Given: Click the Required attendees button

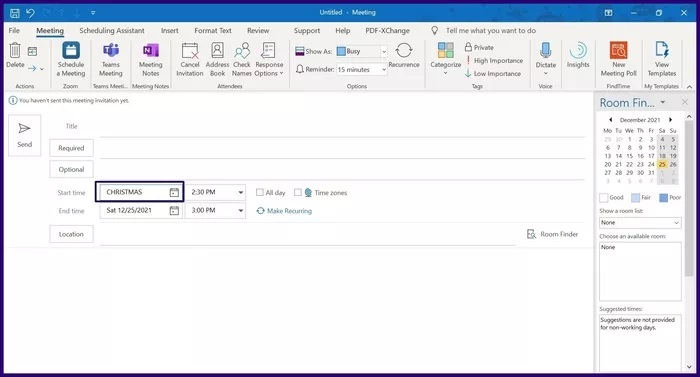Looking at the screenshot, I should coord(71,148).
